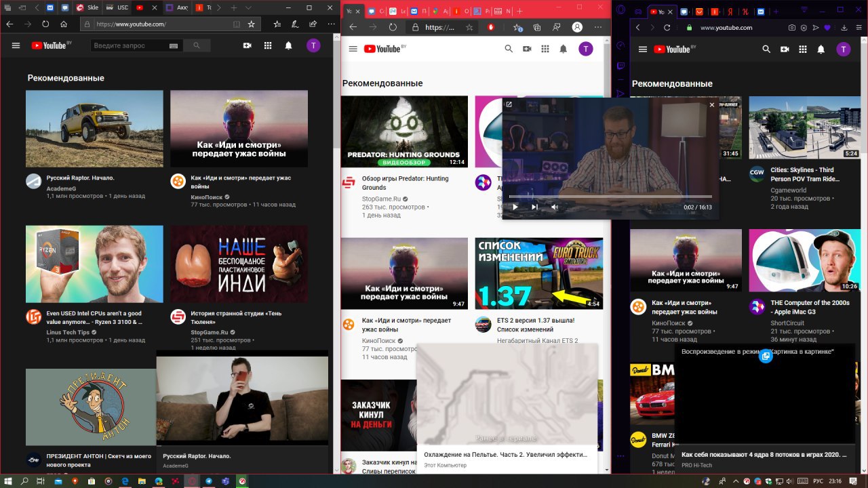This screenshot has height=488, width=868.
Task: Switch to the 'Skle' tab in left Edge
Action: pyautogui.click(x=88, y=7)
